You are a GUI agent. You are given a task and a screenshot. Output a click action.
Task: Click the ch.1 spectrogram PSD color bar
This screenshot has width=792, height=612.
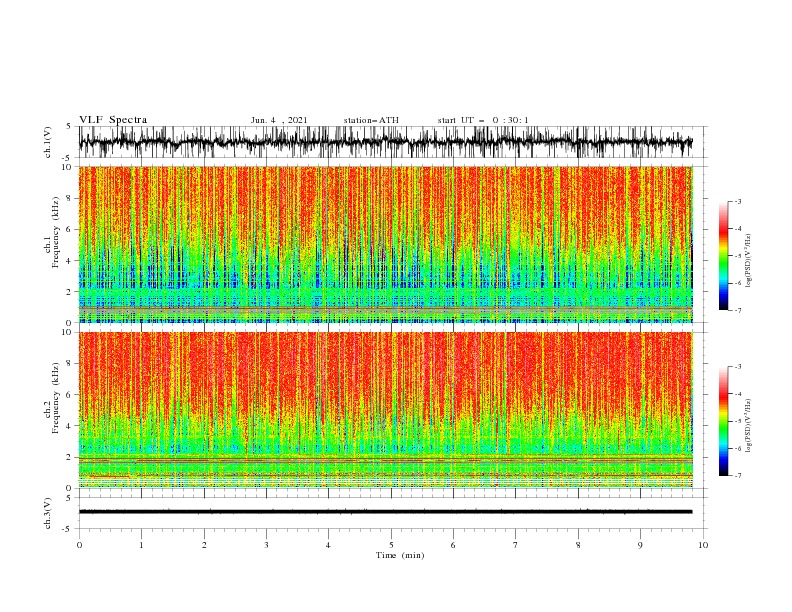click(723, 255)
